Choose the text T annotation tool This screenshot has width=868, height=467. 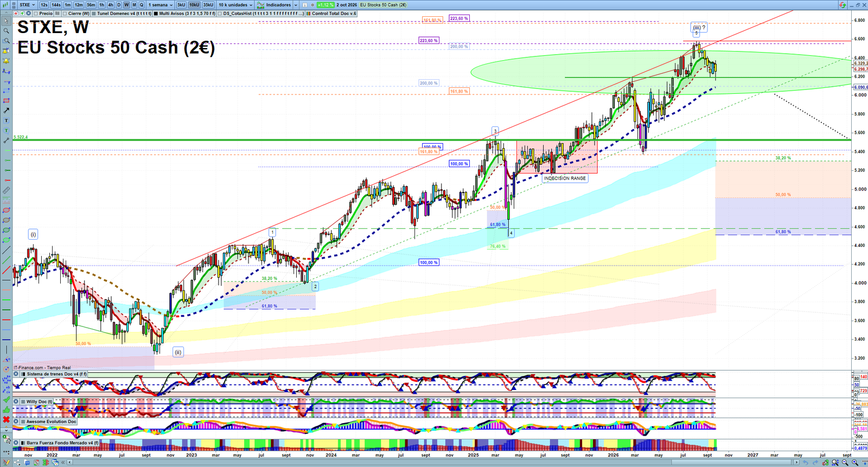pyautogui.click(x=6, y=120)
